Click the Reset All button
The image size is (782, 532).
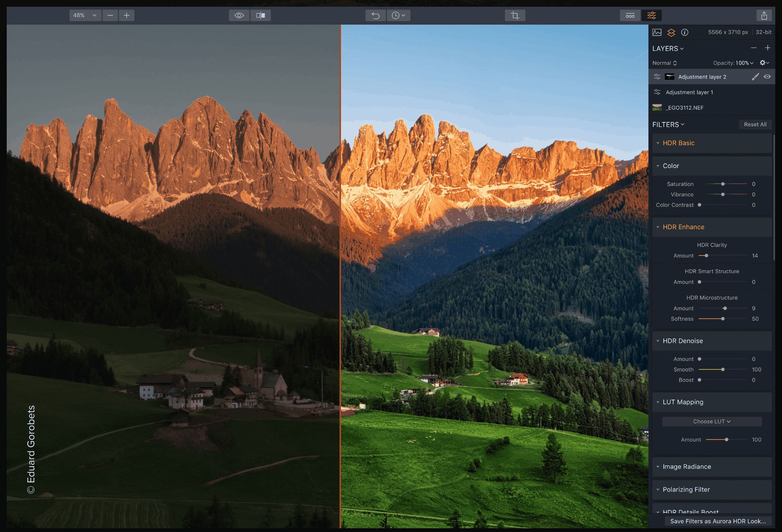click(755, 125)
